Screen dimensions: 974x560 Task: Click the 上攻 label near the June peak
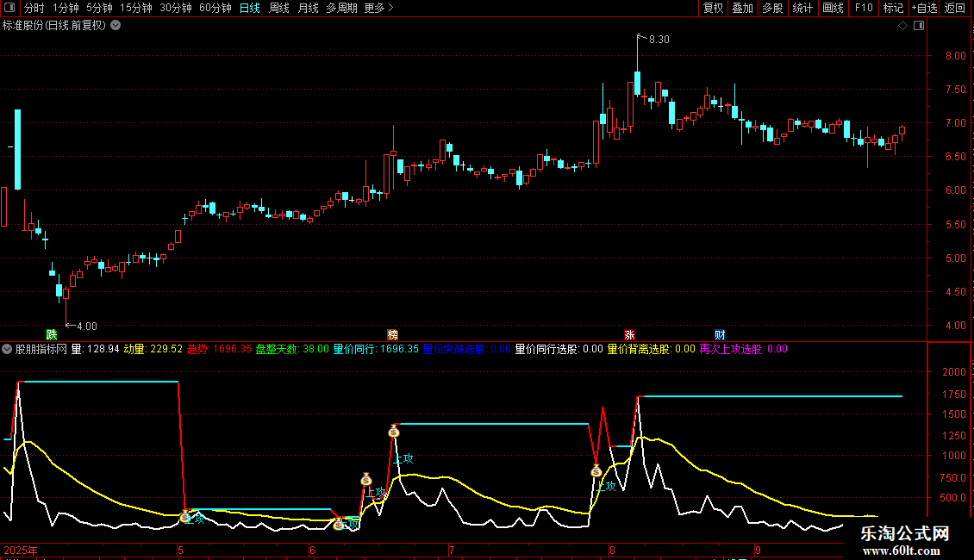tap(403, 459)
